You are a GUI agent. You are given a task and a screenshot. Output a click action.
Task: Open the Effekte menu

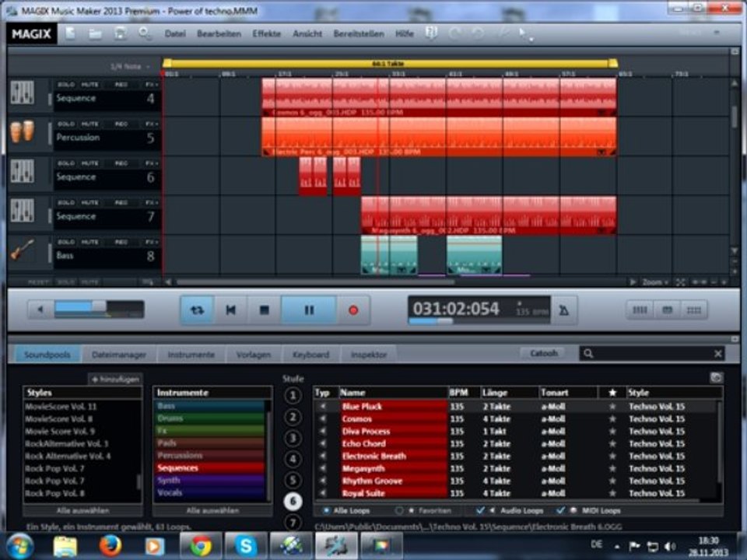point(266,33)
